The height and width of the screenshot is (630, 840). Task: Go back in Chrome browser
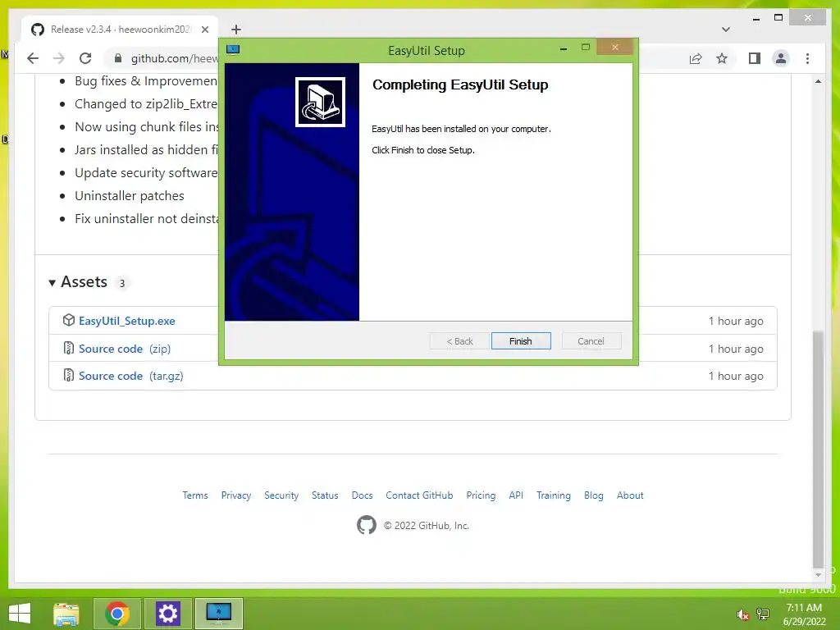33,58
